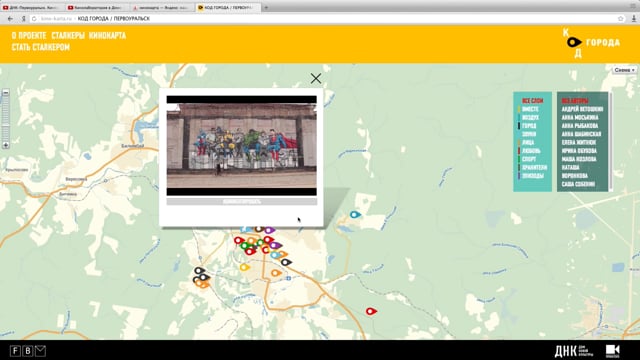The width and height of the screenshot is (640, 360).
Task: Open downloads with the arrow icon
Action: [634, 19]
